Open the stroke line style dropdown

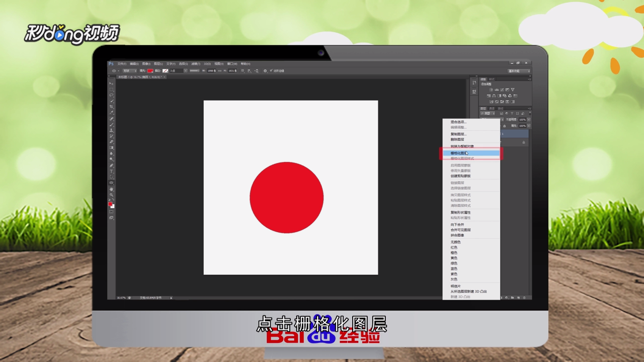pyautogui.click(x=195, y=71)
